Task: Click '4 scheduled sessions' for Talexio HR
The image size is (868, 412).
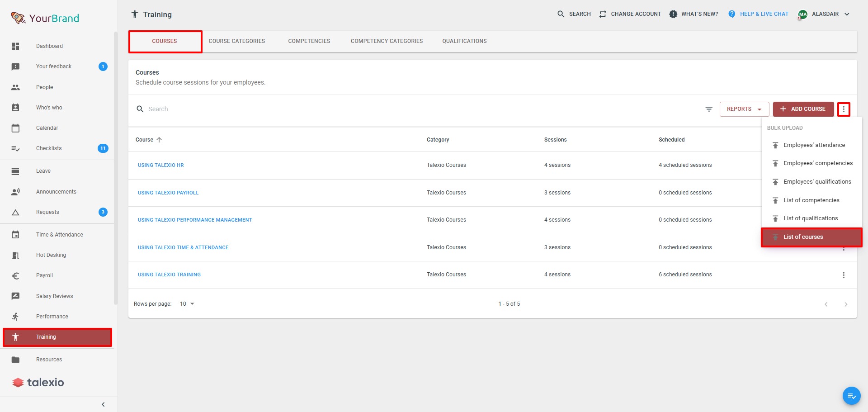Action: [x=685, y=165]
